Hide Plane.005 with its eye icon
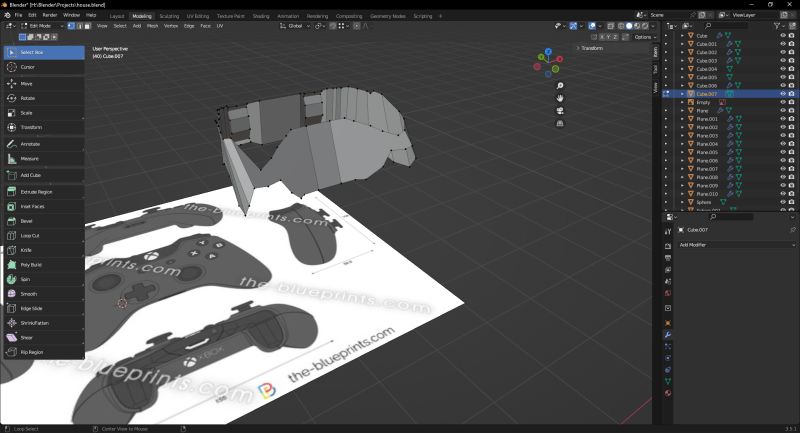This screenshot has height=433, width=800. tap(783, 152)
